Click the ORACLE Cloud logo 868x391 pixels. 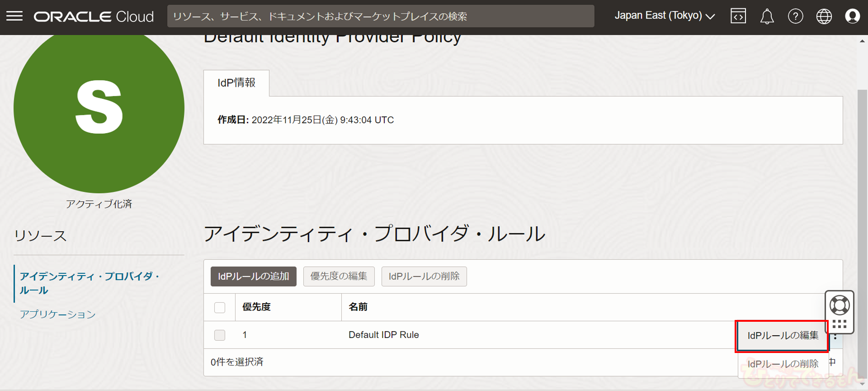pyautogui.click(x=94, y=17)
